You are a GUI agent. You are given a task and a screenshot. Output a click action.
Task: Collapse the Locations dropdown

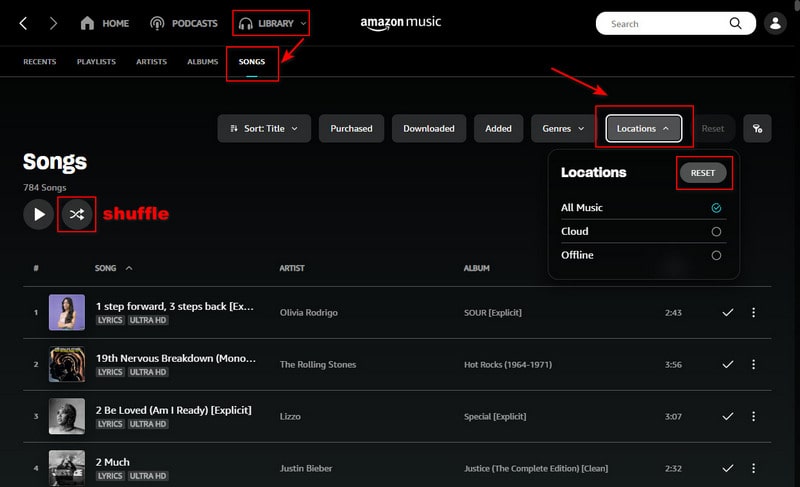click(x=644, y=128)
